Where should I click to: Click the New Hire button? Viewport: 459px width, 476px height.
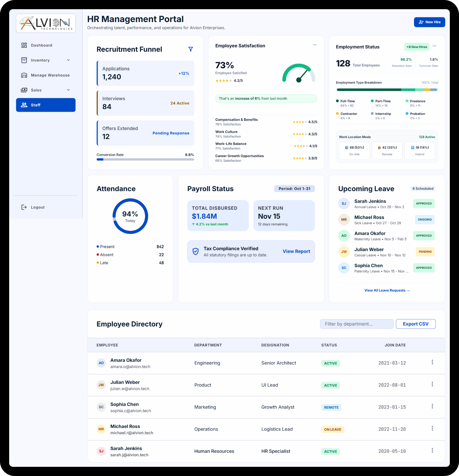[x=429, y=22]
